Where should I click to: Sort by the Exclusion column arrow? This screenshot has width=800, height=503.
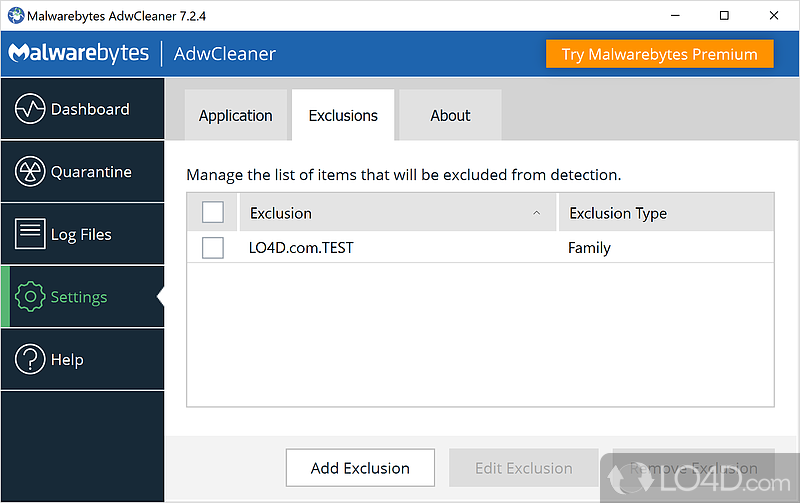tap(537, 213)
